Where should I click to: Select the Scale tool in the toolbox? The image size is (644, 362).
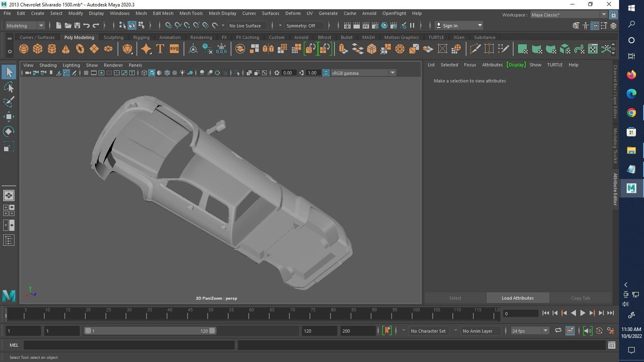(x=9, y=146)
